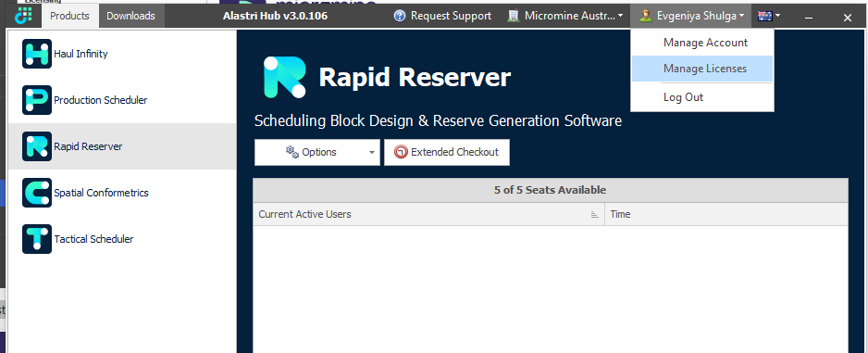Switch to the Products tab
Viewport: 868px width, 353px height.
tap(69, 16)
